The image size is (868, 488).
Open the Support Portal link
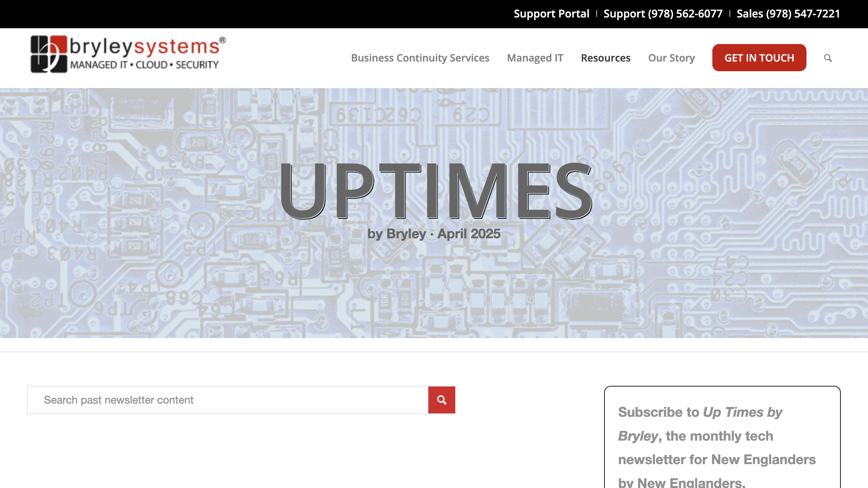[551, 13]
